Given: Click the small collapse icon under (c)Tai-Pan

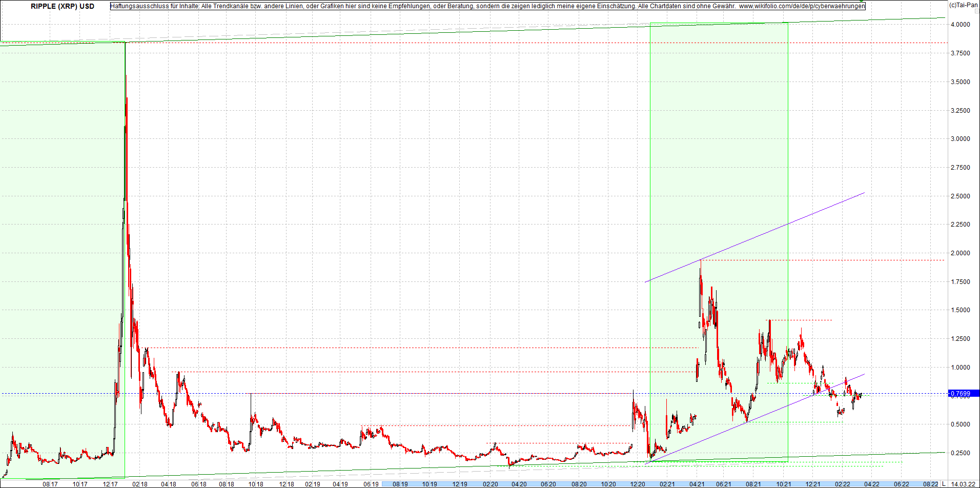Looking at the screenshot, I should coord(976,11).
